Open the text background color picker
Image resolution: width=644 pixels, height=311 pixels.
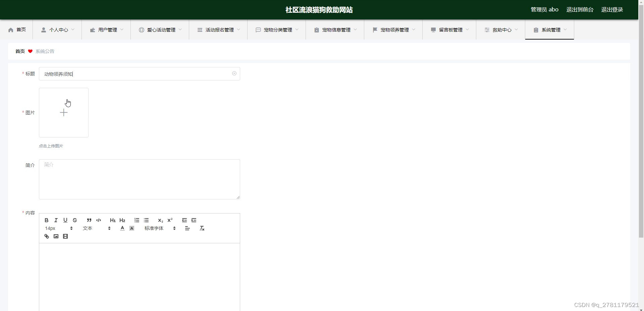pyautogui.click(x=132, y=228)
